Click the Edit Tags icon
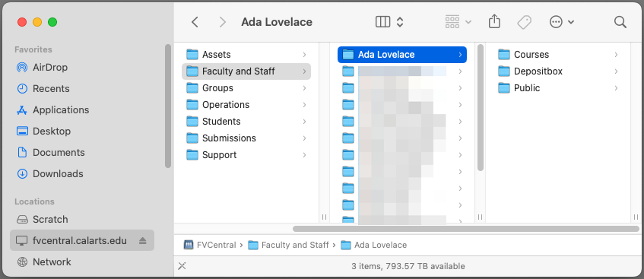 524,22
